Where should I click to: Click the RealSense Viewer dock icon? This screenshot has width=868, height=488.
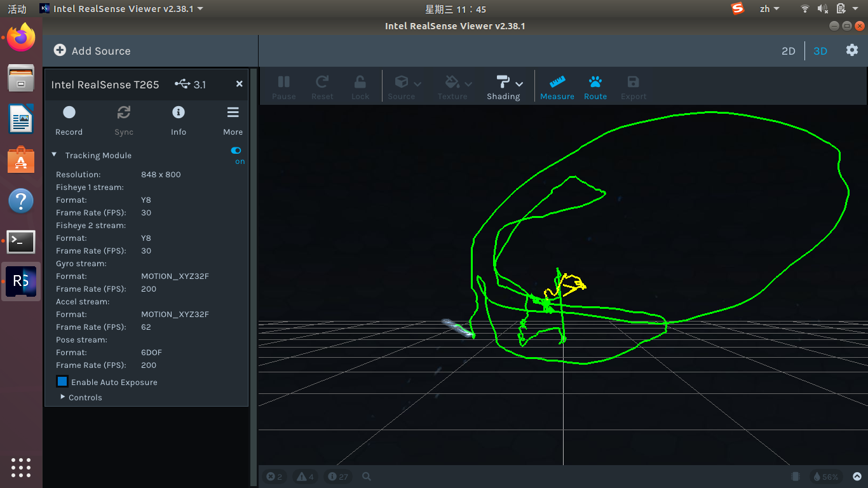tap(21, 282)
